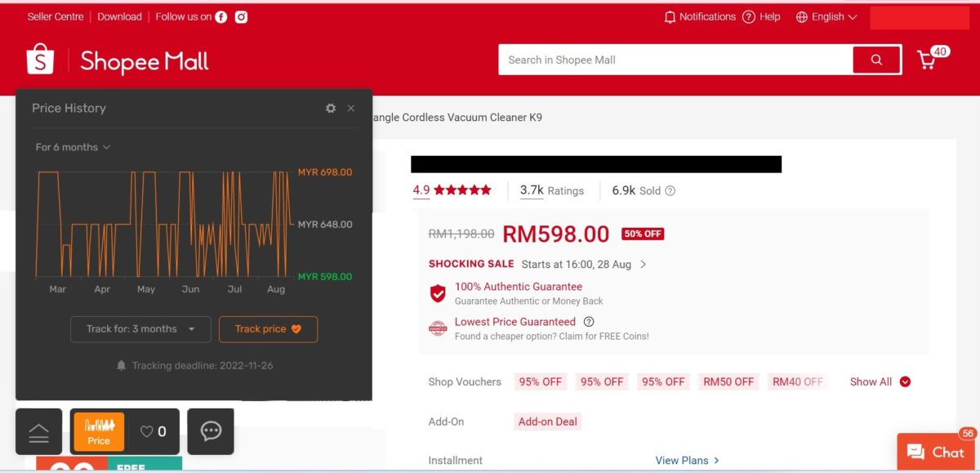The height and width of the screenshot is (473, 980).
Task: Click the shopping cart icon
Action: (x=927, y=60)
